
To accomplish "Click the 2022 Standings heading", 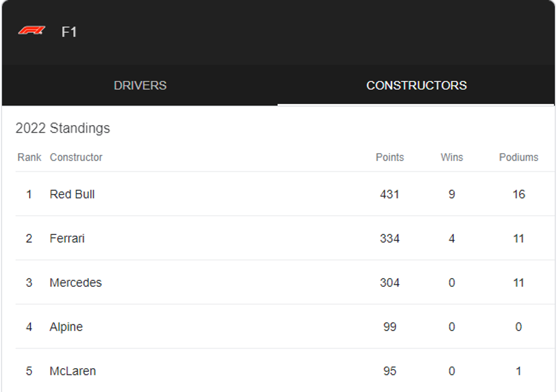I will [63, 128].
